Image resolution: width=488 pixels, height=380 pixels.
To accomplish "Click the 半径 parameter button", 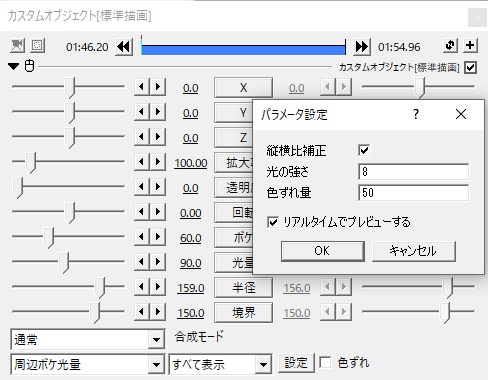I will 243,287.
